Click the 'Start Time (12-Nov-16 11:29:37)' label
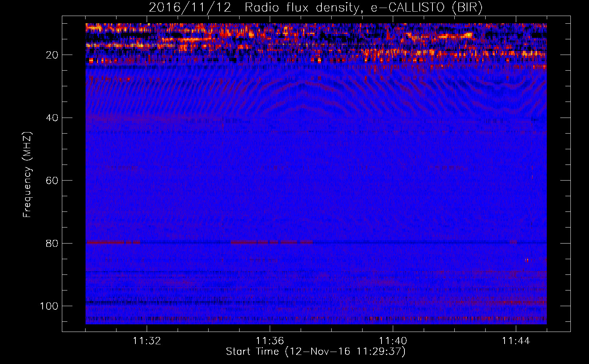 [316, 352]
